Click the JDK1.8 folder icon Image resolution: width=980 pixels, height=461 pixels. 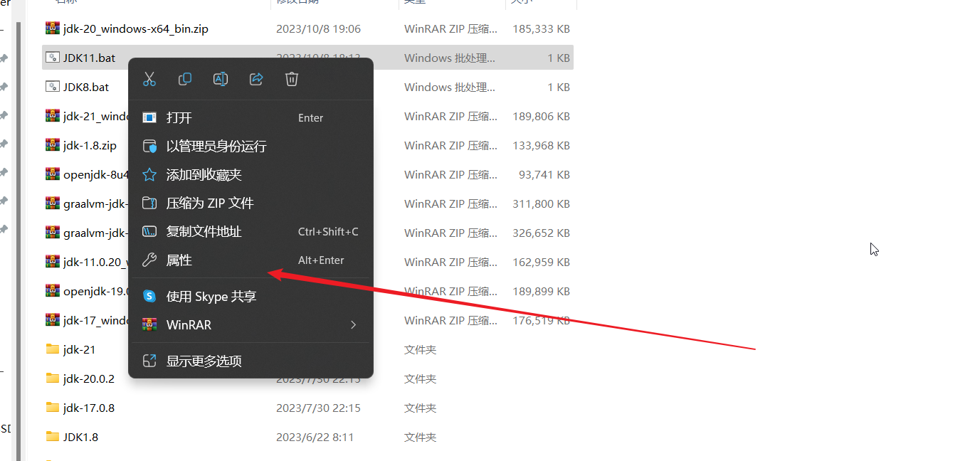click(53, 436)
